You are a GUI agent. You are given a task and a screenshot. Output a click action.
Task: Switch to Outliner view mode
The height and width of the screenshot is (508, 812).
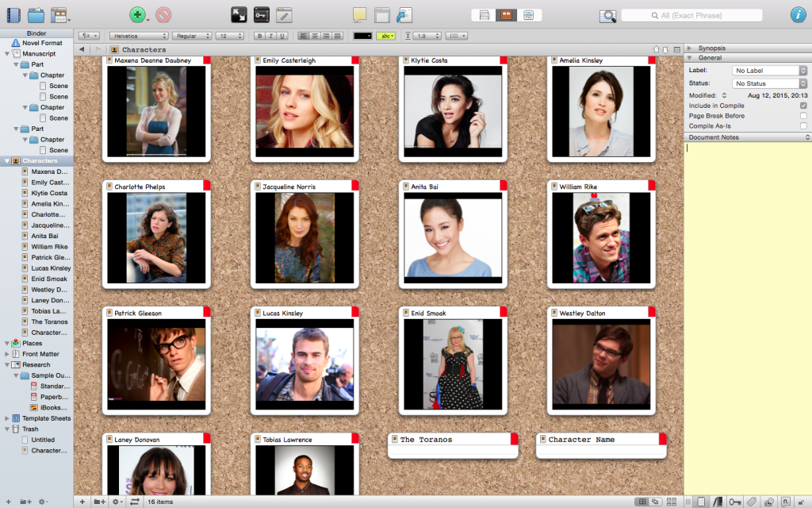coord(529,16)
